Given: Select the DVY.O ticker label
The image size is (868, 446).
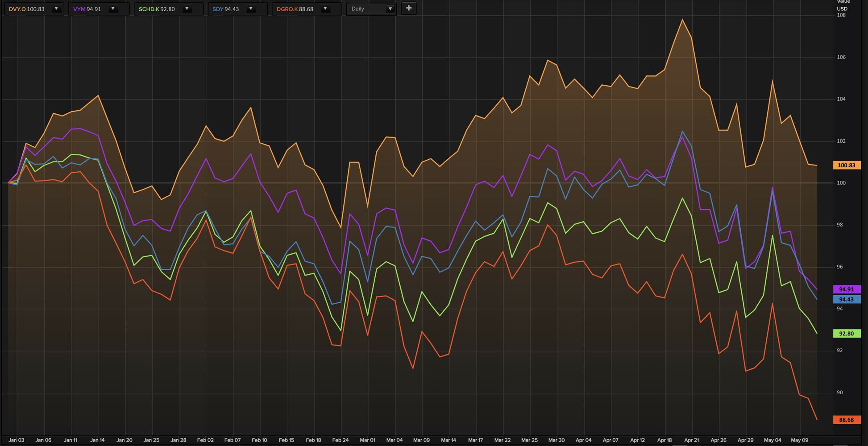Looking at the screenshot, I should click(x=17, y=9).
